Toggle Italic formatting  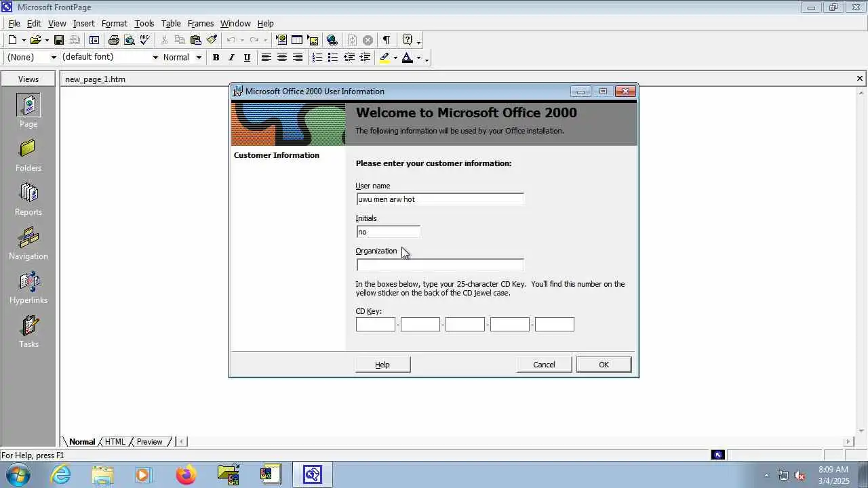click(231, 58)
